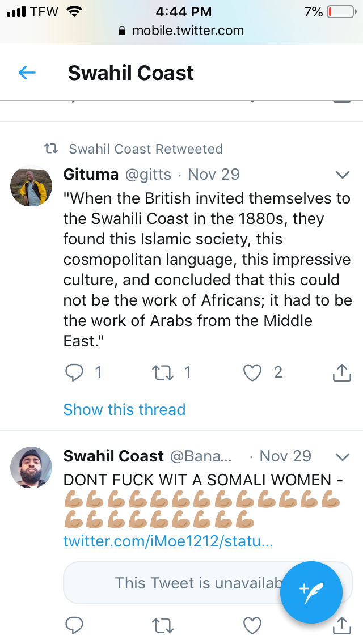Open the Show this thread link
This screenshot has height=644, width=363.
[124, 409]
